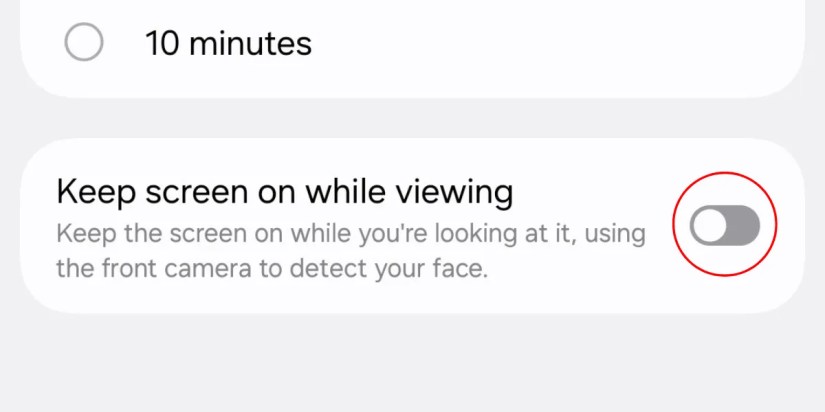Toggle the Keep screen on while viewing switch

point(725,227)
